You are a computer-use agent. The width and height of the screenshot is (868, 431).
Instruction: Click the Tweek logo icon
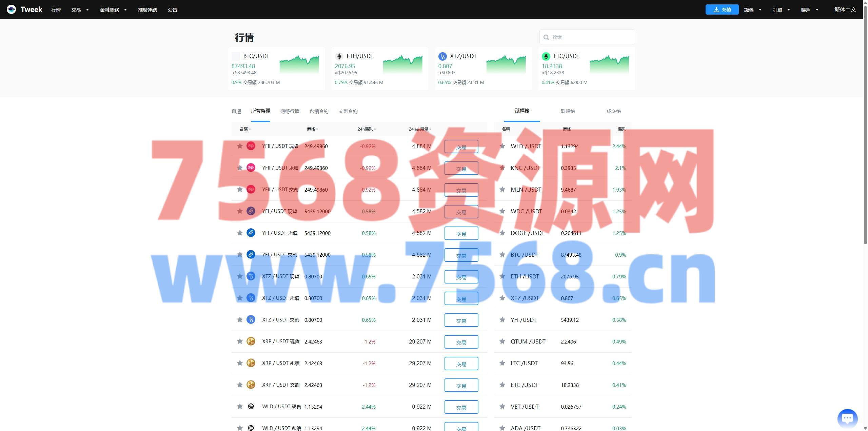point(11,9)
